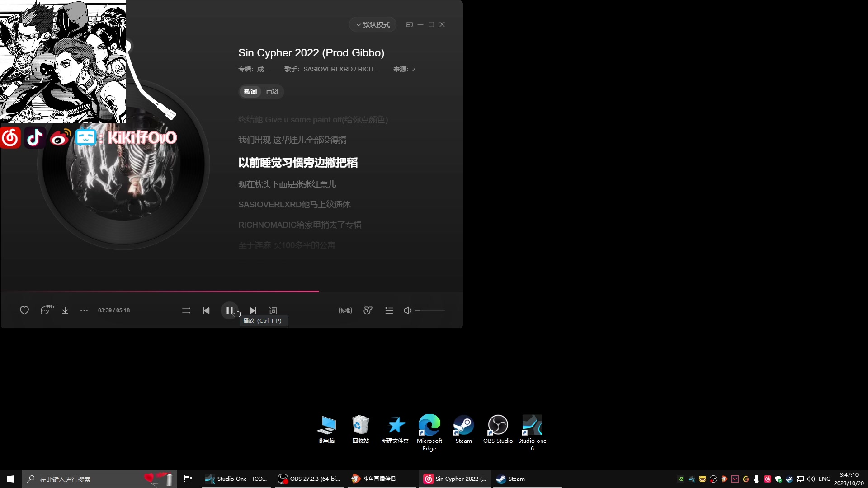
Task: Launch Studio one 6 from the desktop
Action: (x=532, y=433)
